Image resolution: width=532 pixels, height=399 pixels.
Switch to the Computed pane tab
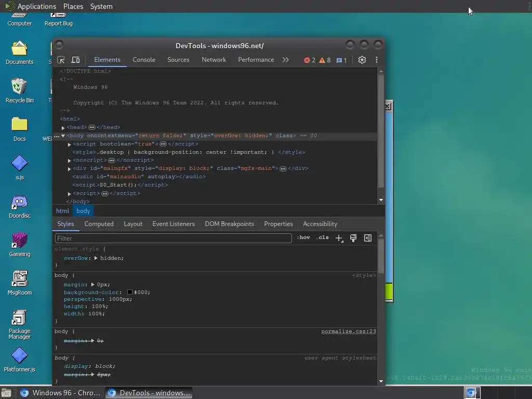(99, 224)
